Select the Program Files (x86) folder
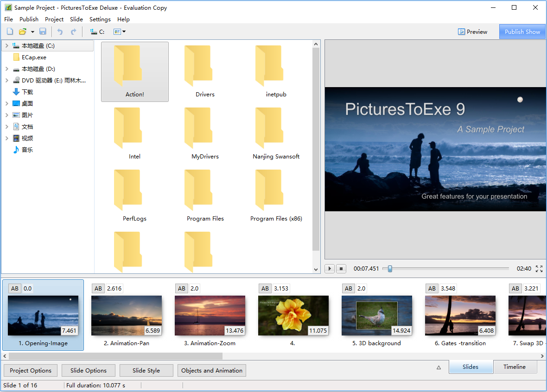The image size is (547, 392). pos(276,196)
